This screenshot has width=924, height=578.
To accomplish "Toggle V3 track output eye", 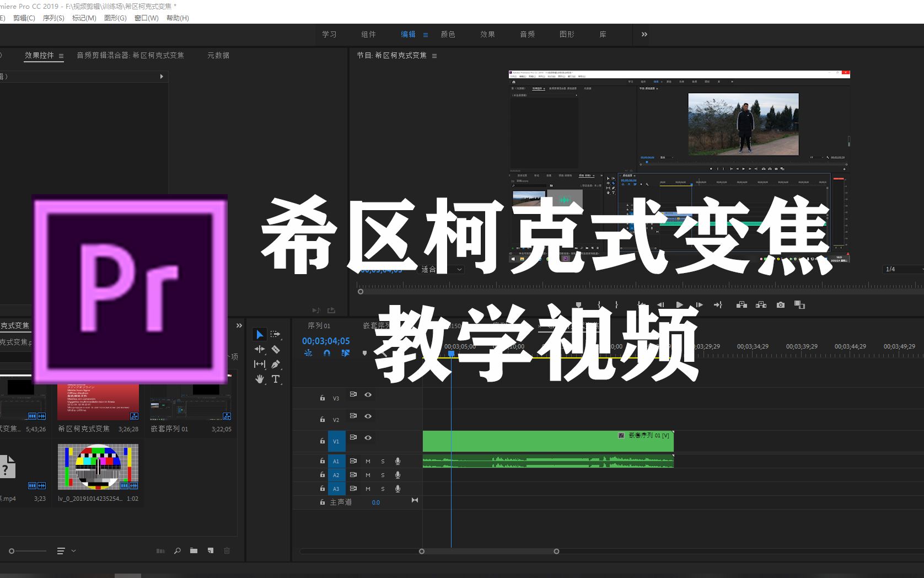I will (x=368, y=394).
